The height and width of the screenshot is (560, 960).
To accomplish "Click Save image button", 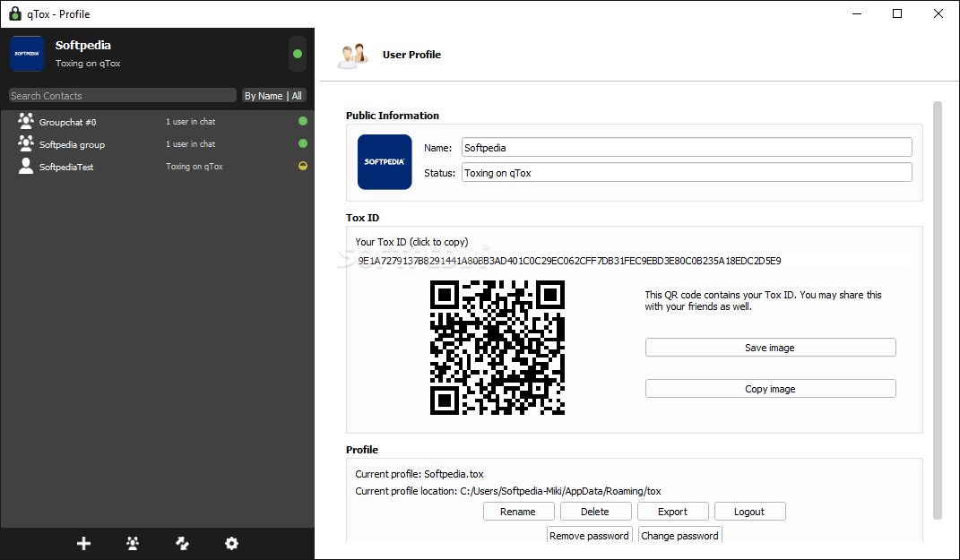I will tap(770, 347).
